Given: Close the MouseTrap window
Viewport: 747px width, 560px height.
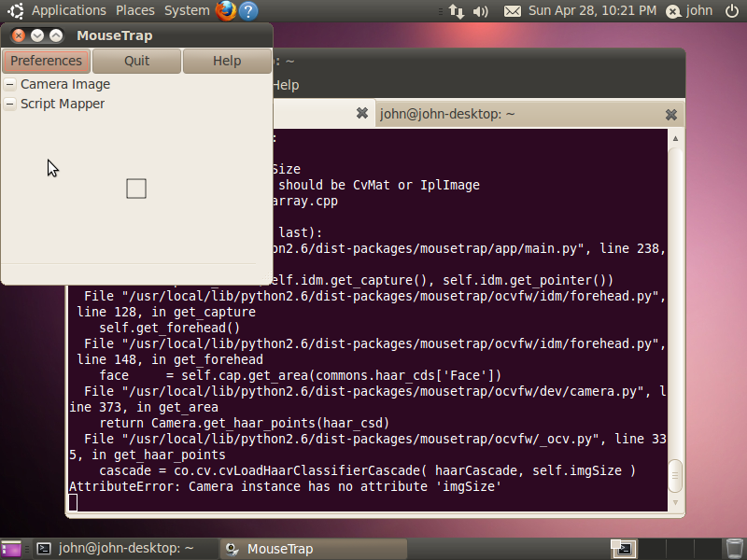Looking at the screenshot, I should (x=18, y=35).
